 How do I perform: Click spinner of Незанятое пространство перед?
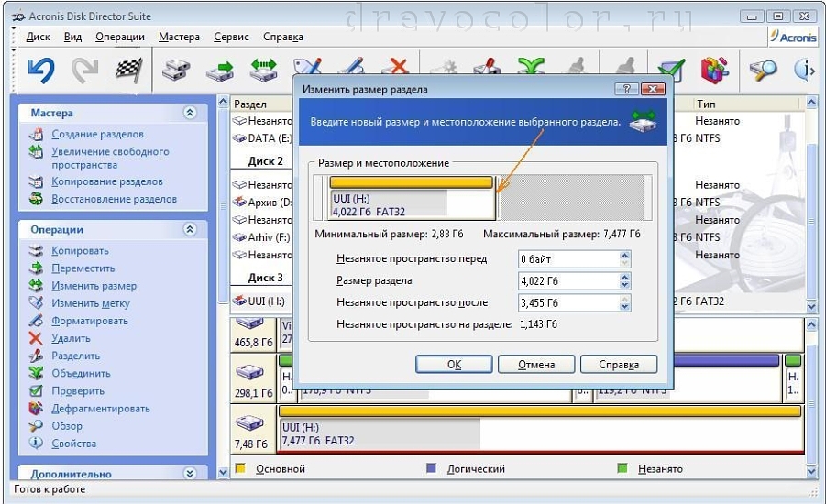point(624,259)
